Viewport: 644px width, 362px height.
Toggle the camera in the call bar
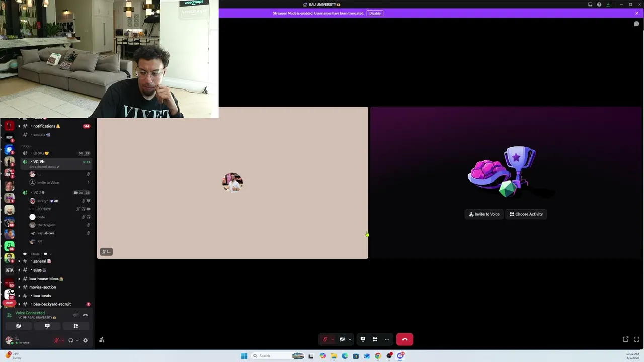pyautogui.click(x=342, y=339)
